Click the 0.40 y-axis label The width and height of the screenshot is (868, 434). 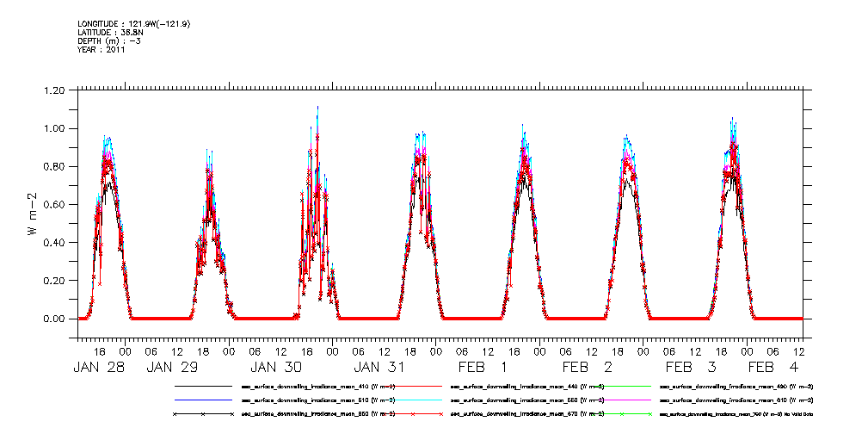(54, 243)
